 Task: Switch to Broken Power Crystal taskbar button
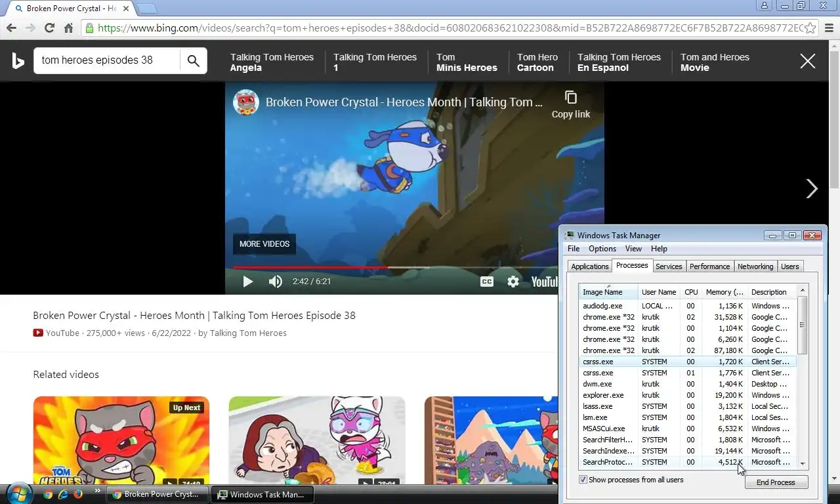tap(157, 494)
